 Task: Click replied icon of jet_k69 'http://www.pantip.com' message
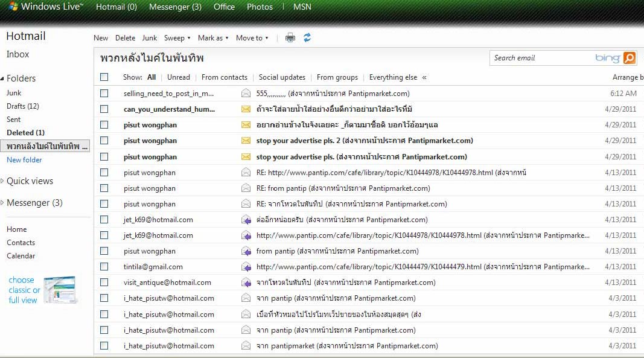[x=246, y=235]
